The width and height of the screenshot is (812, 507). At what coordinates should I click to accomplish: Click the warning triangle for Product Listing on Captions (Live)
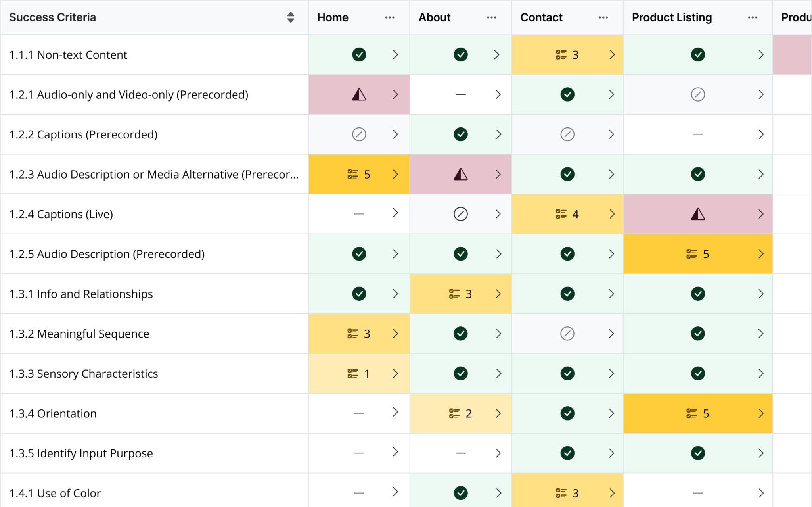point(698,214)
